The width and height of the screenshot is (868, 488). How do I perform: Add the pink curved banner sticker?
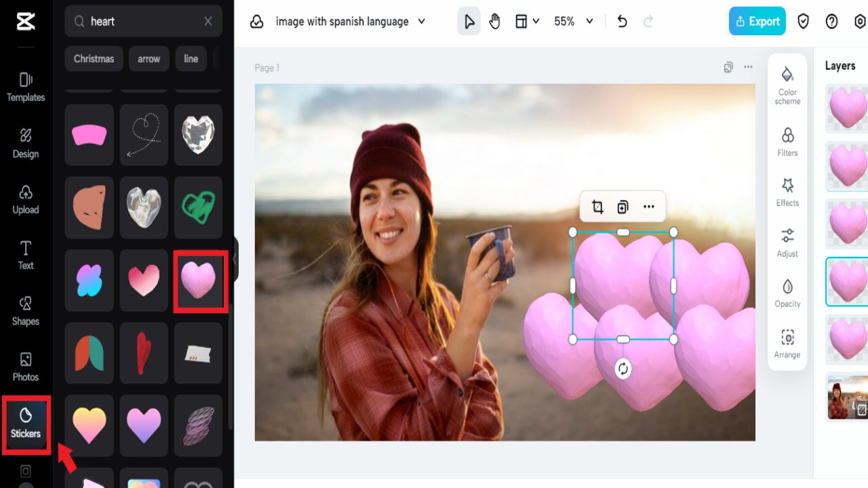point(90,135)
